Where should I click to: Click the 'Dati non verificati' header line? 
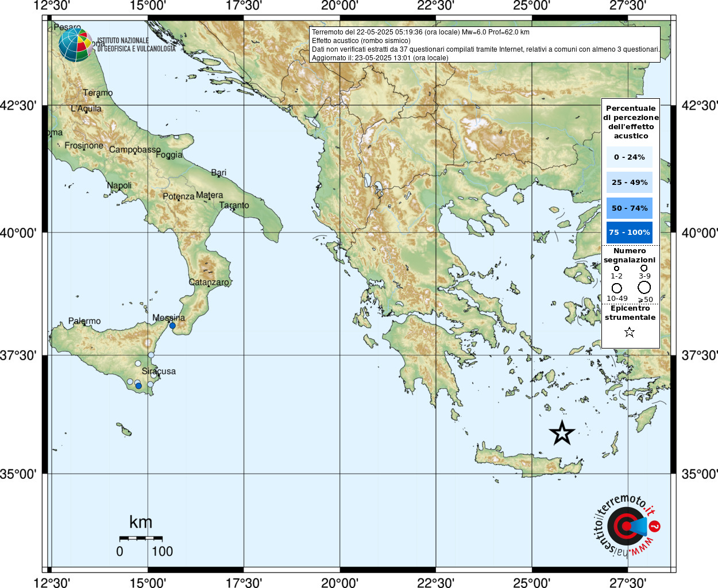point(485,49)
